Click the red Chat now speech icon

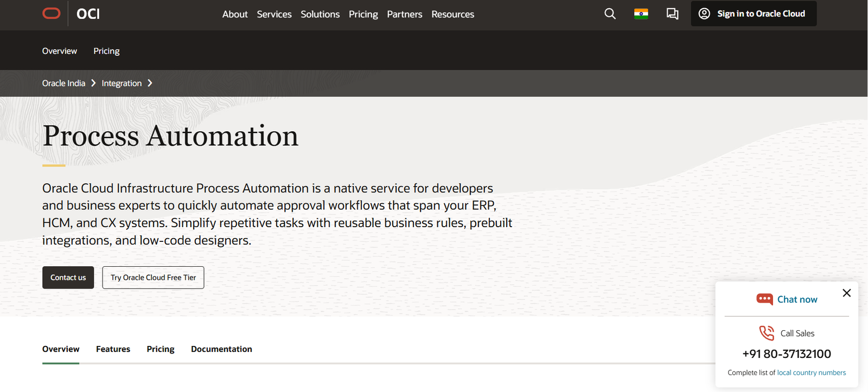pyautogui.click(x=764, y=299)
